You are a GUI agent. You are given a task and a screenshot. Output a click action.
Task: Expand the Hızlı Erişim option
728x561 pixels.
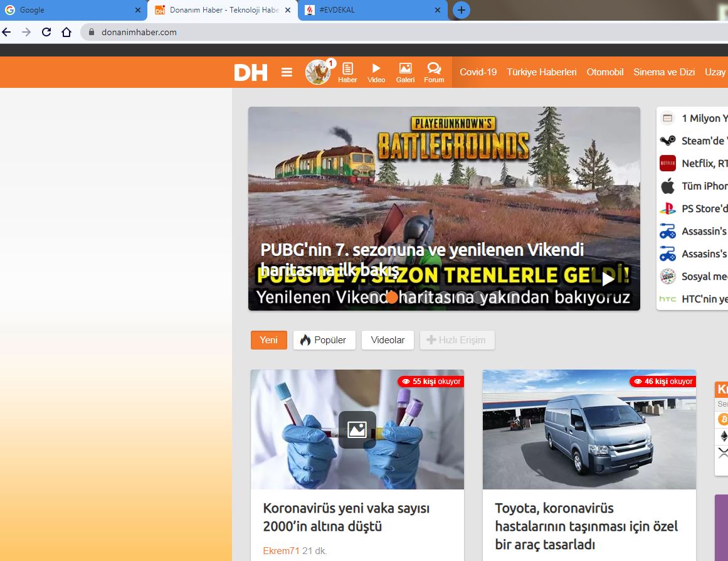pyautogui.click(x=456, y=340)
